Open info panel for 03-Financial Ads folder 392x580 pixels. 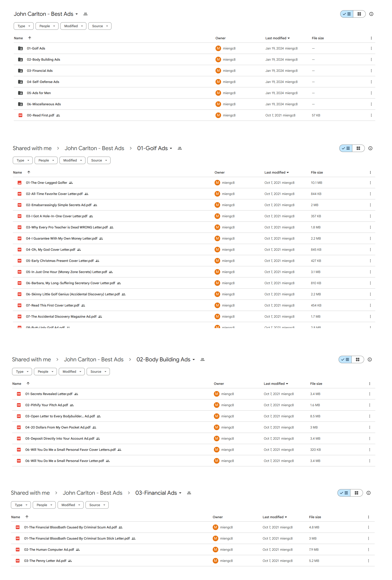(x=368, y=493)
